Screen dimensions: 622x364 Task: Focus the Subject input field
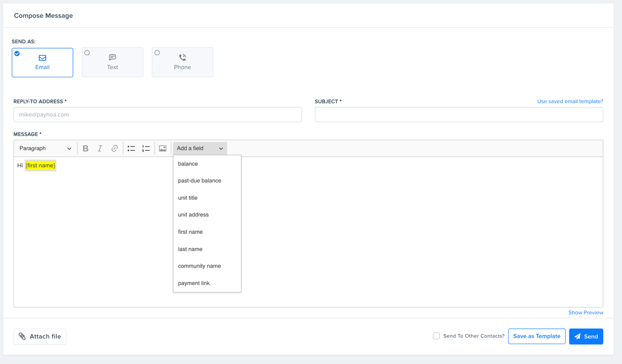(459, 115)
